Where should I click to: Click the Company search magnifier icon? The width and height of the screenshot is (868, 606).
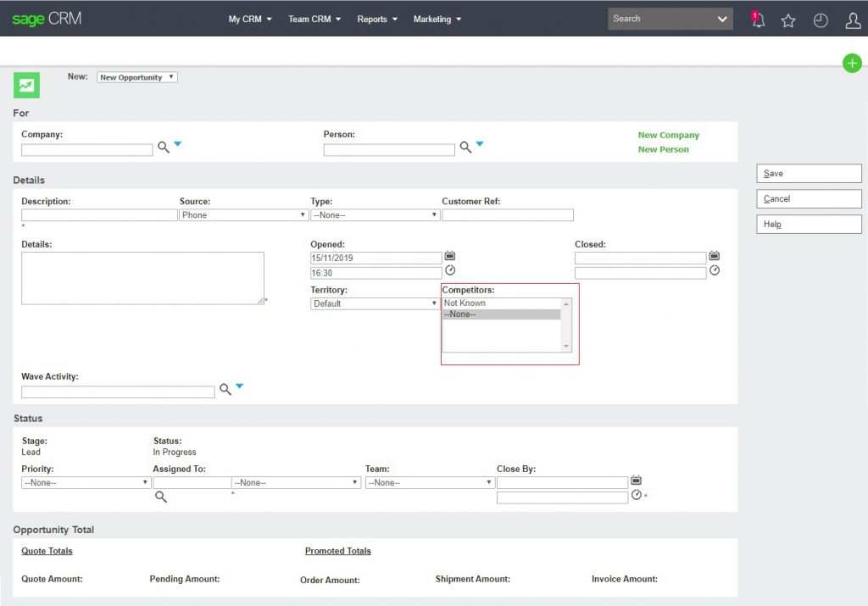point(164,147)
